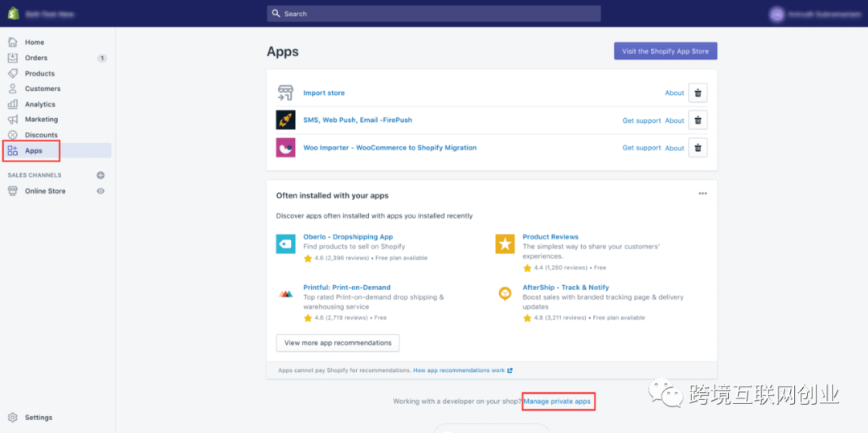The image size is (868, 433).
Task: Open Settings at sidebar bottom
Action: [x=39, y=418]
